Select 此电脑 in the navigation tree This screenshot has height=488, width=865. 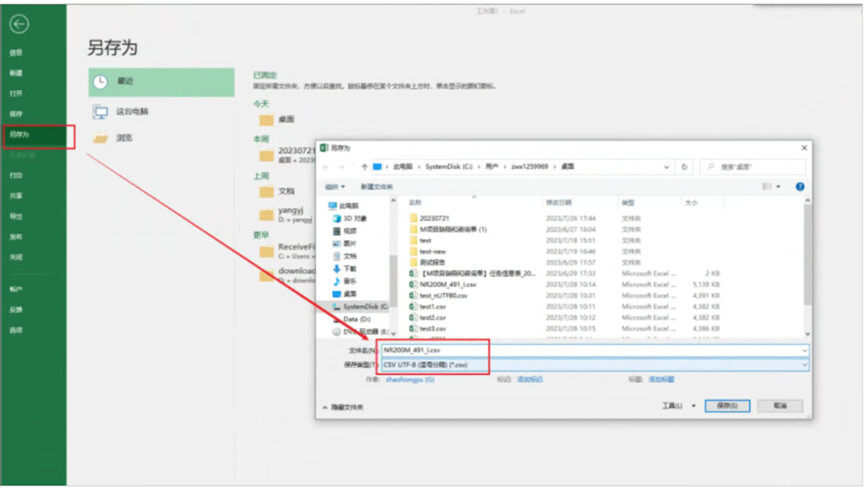(343, 206)
